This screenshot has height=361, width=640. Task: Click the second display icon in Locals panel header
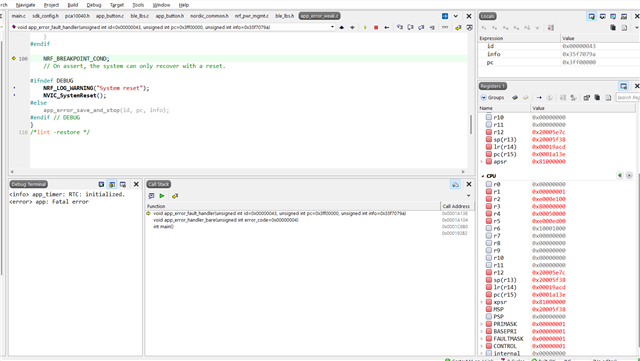602,16
